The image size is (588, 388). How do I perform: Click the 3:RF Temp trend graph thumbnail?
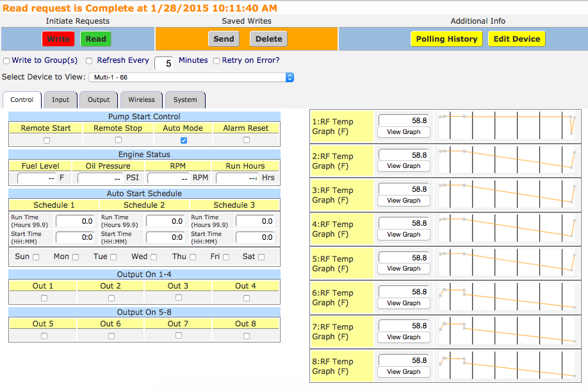pos(507,194)
